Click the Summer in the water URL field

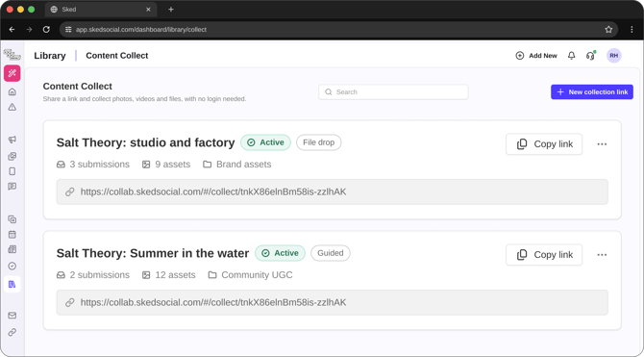pyautogui.click(x=332, y=302)
